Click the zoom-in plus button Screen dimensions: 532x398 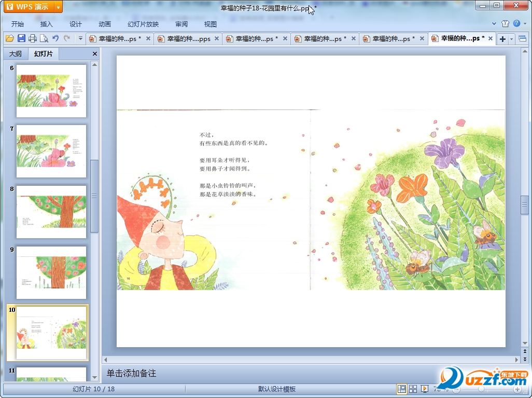[x=517, y=389]
